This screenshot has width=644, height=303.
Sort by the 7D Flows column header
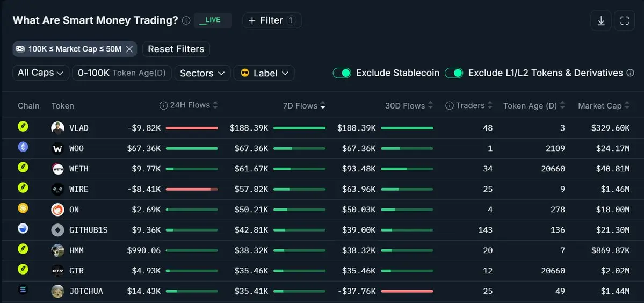tap(304, 105)
